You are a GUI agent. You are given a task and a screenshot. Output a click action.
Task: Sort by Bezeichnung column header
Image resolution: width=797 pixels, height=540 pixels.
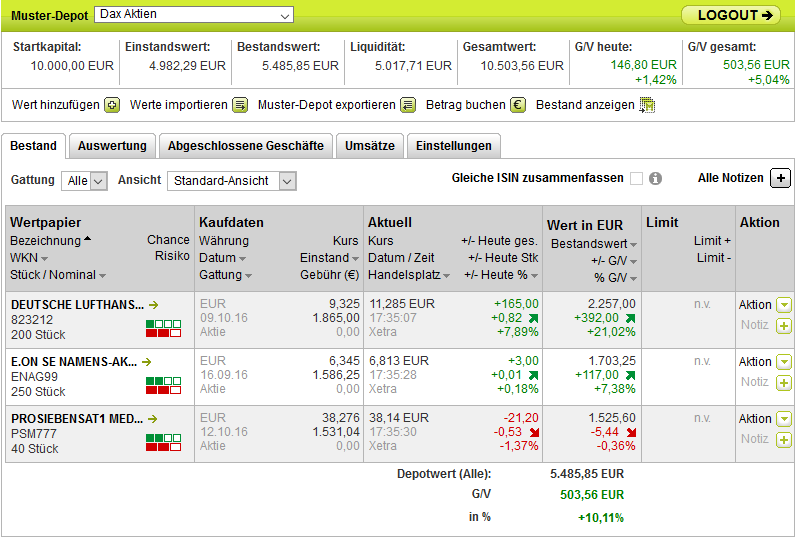coord(45,241)
